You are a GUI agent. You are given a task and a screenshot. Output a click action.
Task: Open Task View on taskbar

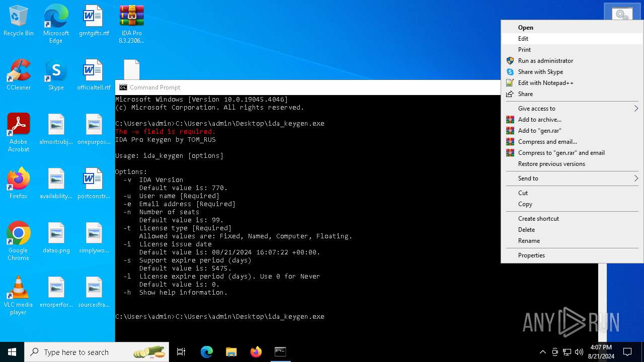click(181, 352)
